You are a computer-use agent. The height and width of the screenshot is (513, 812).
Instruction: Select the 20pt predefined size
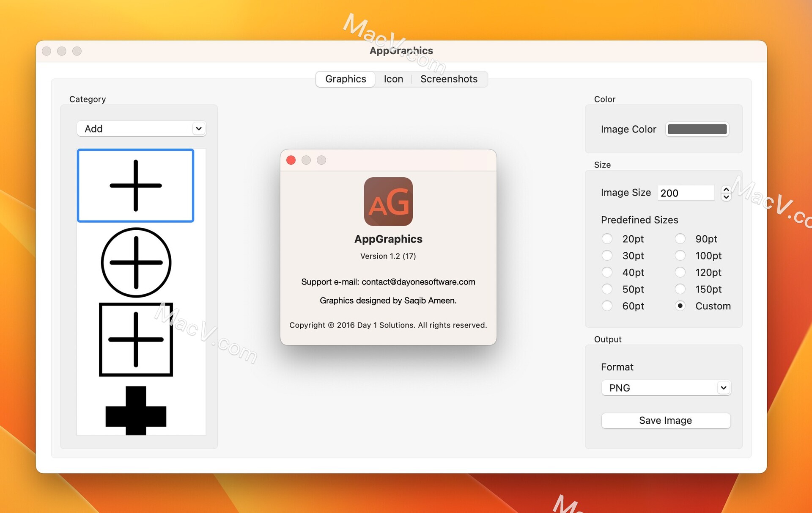(607, 239)
